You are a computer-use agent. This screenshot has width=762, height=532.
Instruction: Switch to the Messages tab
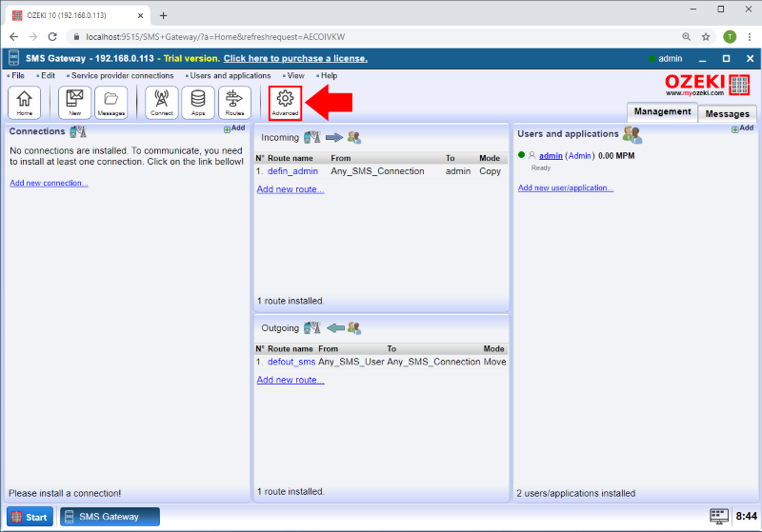(727, 113)
